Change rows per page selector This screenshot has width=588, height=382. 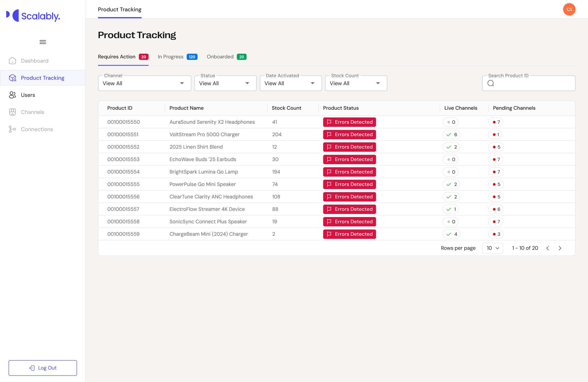pyautogui.click(x=492, y=248)
